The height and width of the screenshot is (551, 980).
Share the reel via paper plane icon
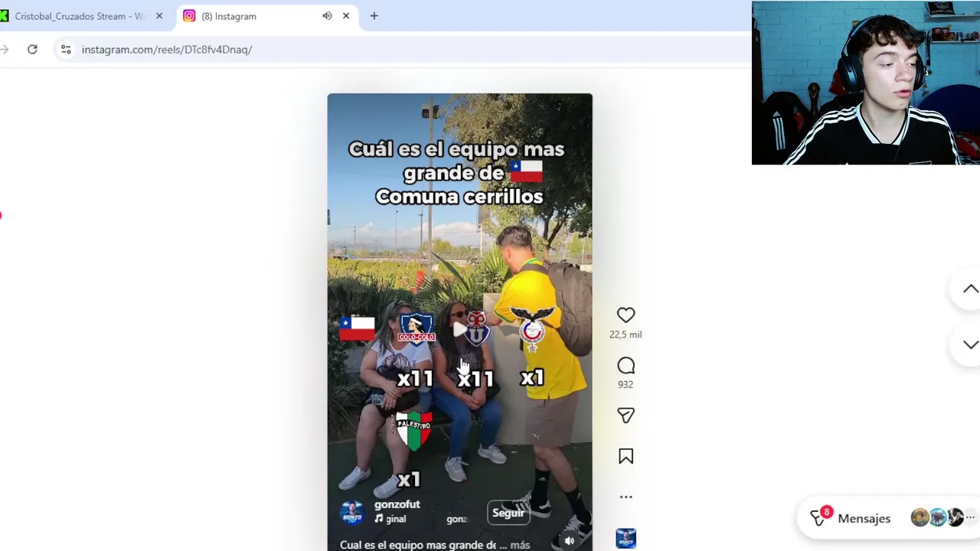coord(626,416)
